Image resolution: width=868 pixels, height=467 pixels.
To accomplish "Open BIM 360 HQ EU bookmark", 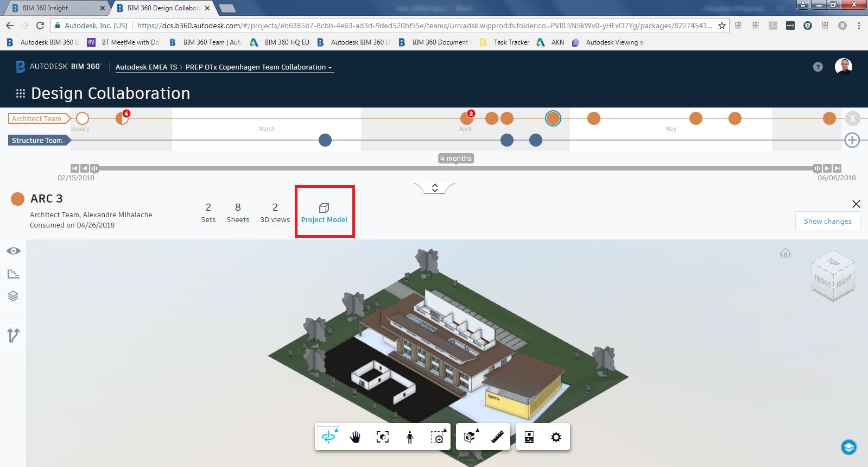I will tap(280, 42).
